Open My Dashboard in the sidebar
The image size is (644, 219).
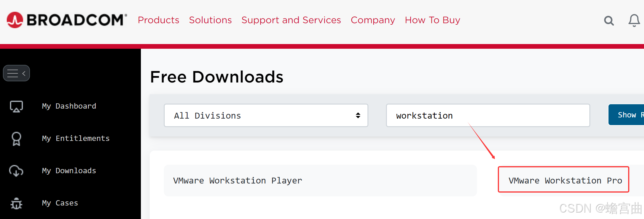point(69,106)
